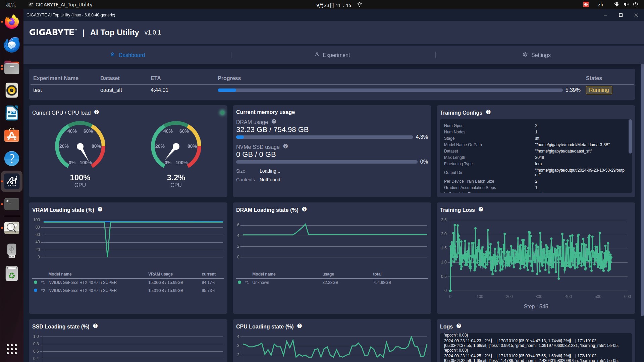Click the Training Configs scrollbar
The image size is (644, 362).
630,136
